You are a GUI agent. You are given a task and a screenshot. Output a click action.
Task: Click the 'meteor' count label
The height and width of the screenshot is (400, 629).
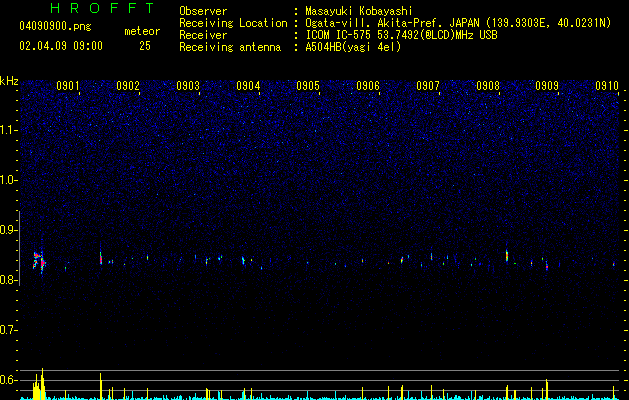[x=142, y=31]
